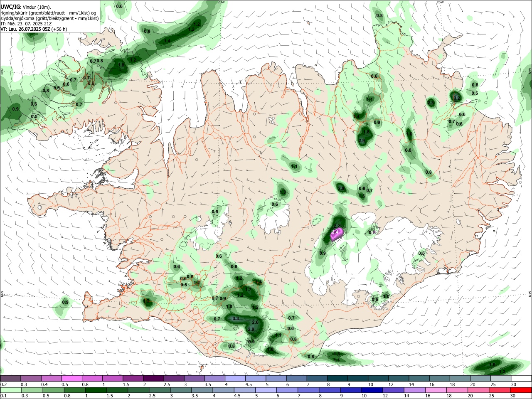This screenshot has height=399, width=532.
Task: Click the '2.6' precipitation value on the map
Action: [255, 322]
